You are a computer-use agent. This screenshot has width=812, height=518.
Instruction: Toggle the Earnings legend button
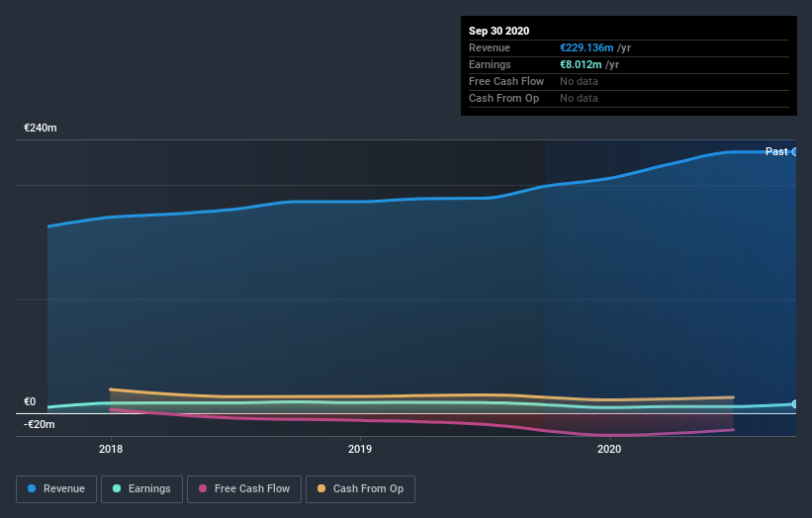[141, 489]
